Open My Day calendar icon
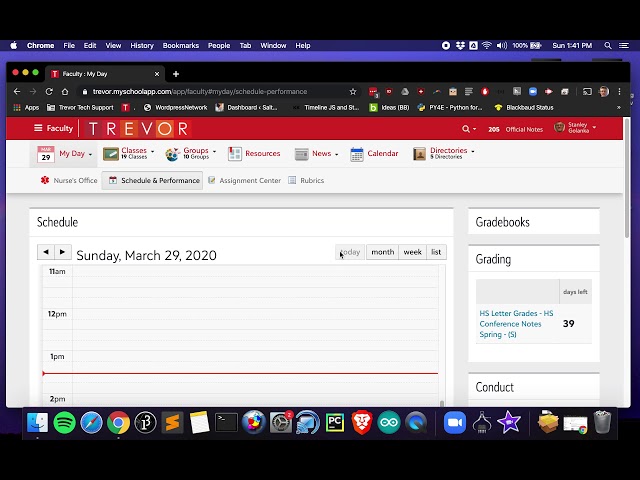The width and height of the screenshot is (640, 480). point(46,154)
